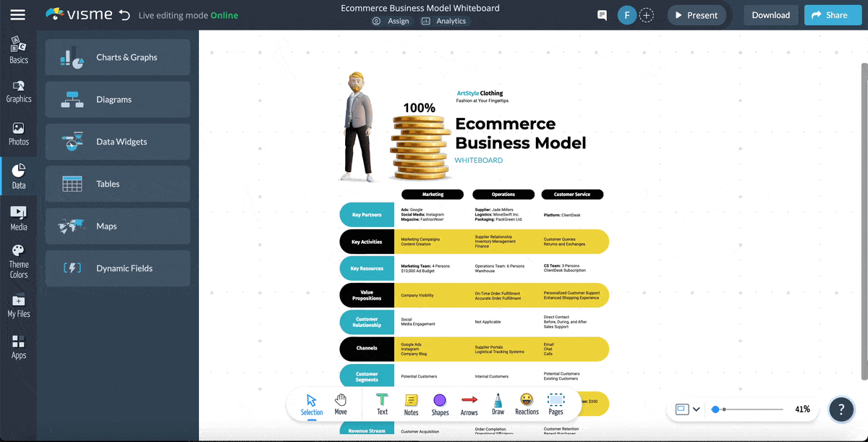Select the Shapes tool
Viewport: 868px width, 442px height.
pos(440,404)
